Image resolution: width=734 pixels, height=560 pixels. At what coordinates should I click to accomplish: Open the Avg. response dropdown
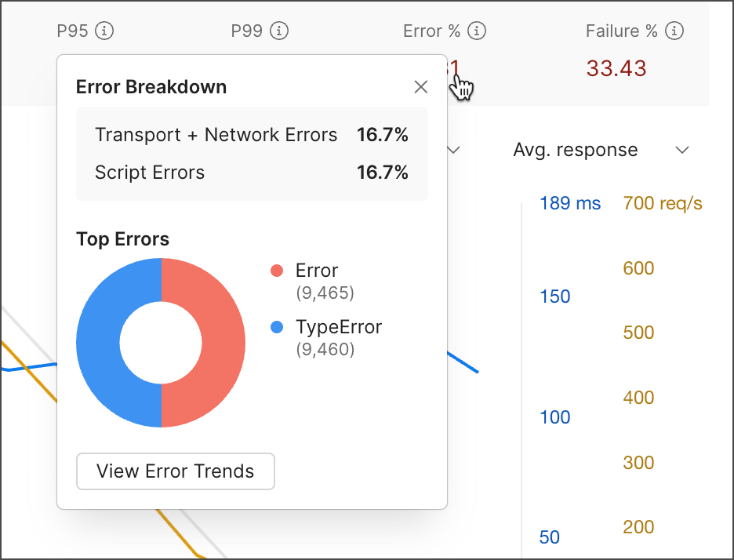click(x=681, y=149)
